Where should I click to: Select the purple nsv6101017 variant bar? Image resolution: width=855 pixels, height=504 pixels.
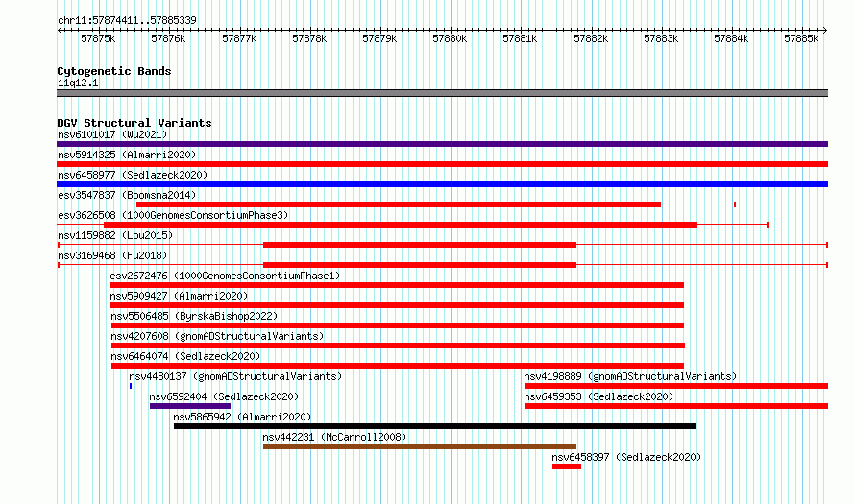coord(442,144)
